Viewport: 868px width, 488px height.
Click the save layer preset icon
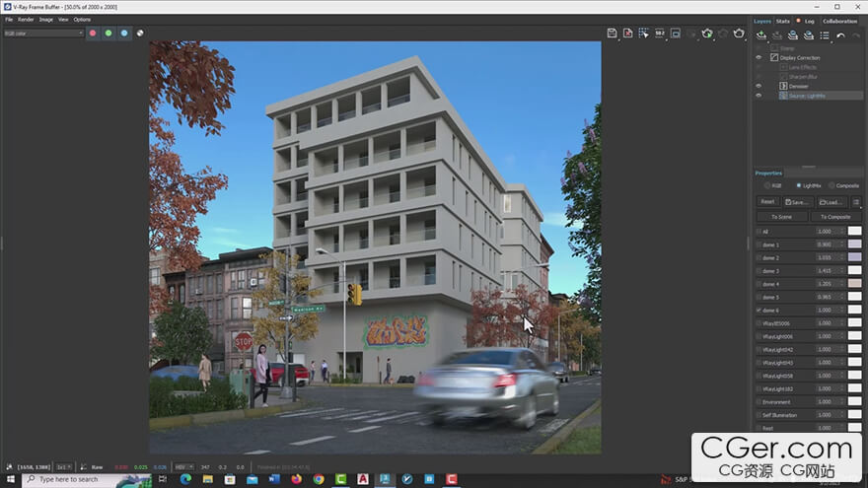pos(793,35)
